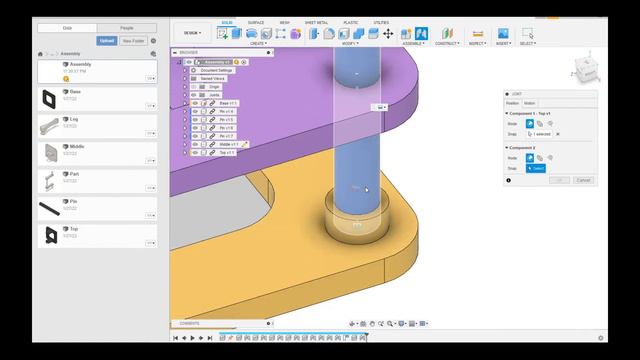Select the purple Create Form tool

(296, 33)
